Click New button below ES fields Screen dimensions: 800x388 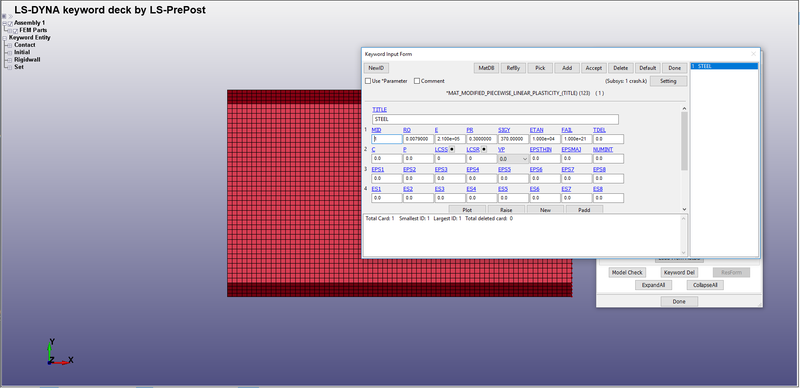(x=545, y=210)
